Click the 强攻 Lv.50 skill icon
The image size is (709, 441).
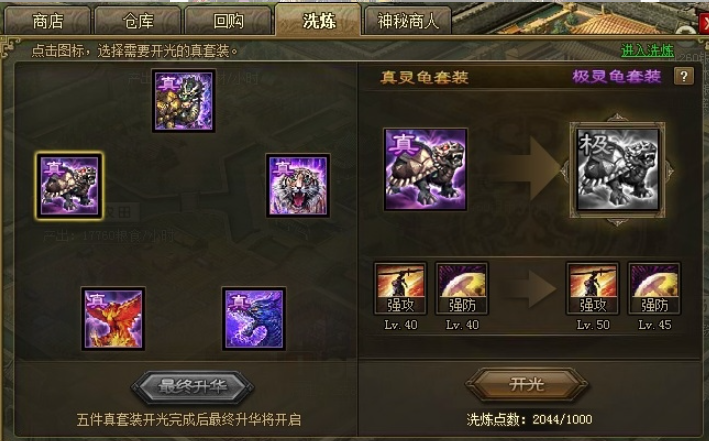pos(592,289)
